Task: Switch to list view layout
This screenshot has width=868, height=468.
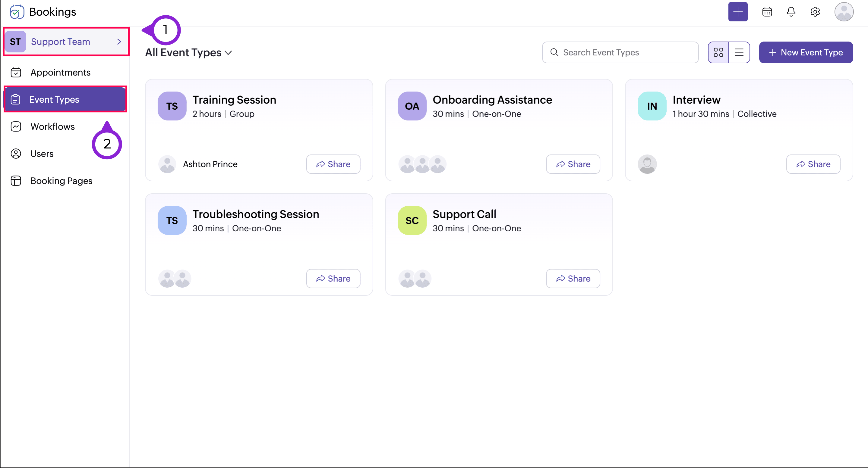Action: tap(739, 52)
